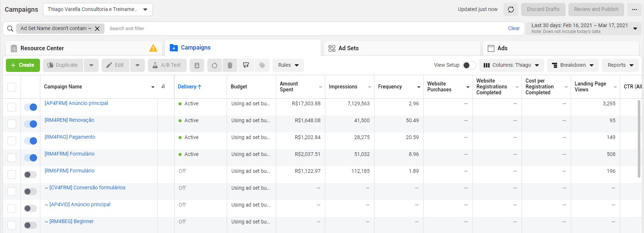The image size is (644, 233).
Task: Click the green Create button
Action: click(x=23, y=65)
